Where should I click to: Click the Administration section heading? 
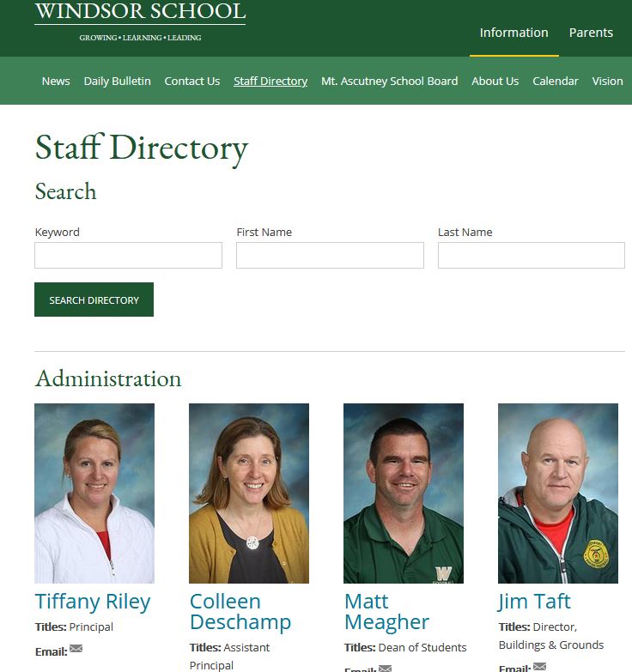[x=108, y=378]
